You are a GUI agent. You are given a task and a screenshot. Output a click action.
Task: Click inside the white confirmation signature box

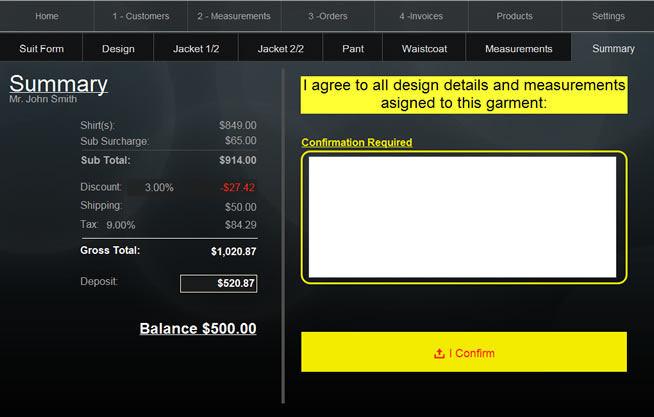[462, 217]
